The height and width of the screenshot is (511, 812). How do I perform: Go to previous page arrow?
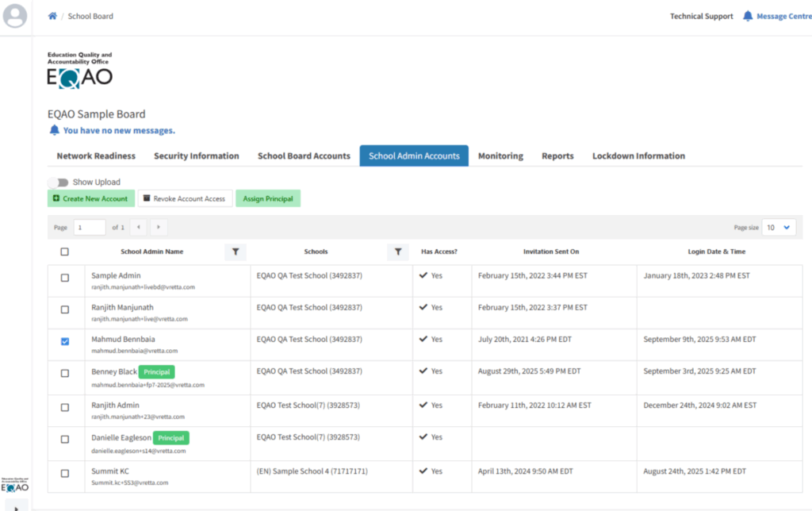[x=138, y=227]
